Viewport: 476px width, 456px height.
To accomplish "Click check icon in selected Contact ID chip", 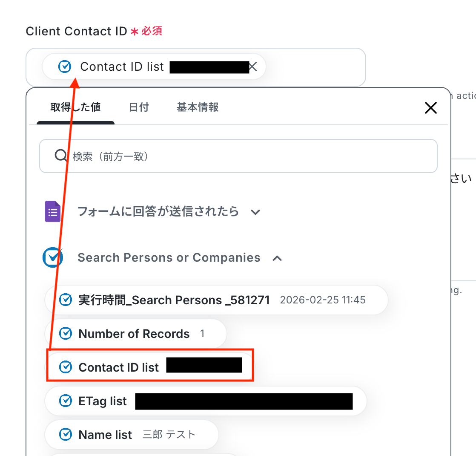I will pos(65,66).
